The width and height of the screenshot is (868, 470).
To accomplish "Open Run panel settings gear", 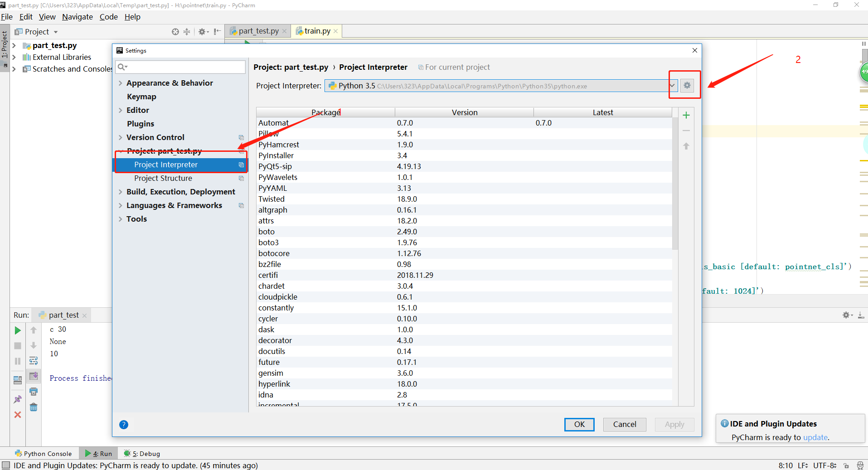I will [847, 315].
